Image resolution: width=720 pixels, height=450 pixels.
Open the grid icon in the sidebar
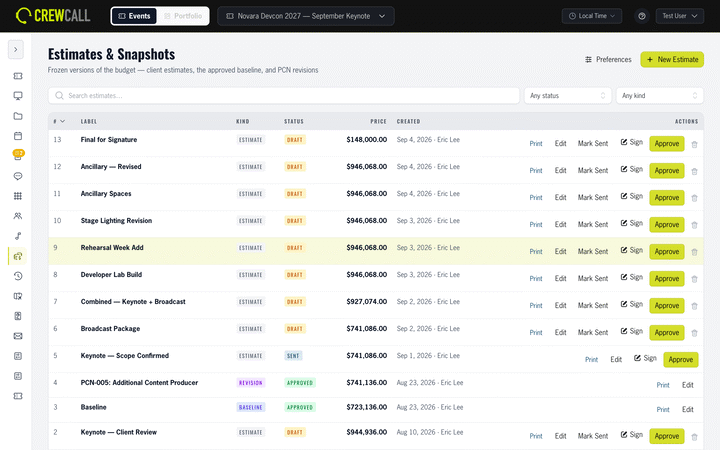coord(18,196)
